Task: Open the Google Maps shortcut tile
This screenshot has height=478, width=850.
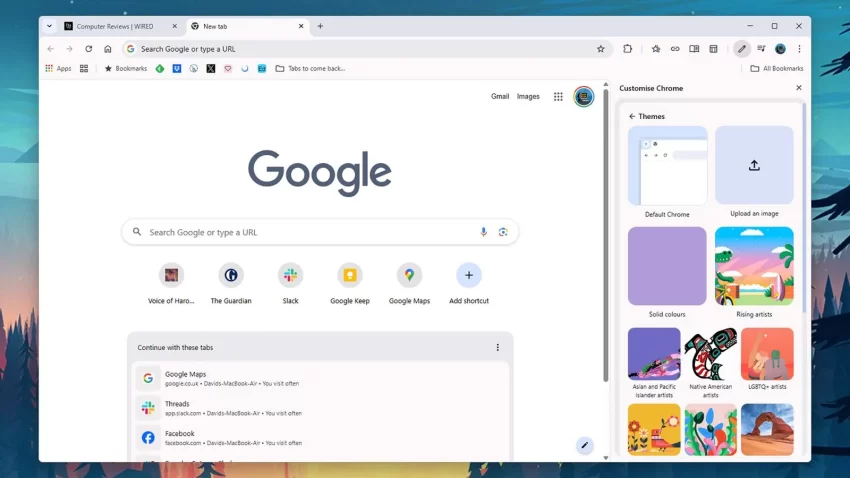Action: [409, 285]
